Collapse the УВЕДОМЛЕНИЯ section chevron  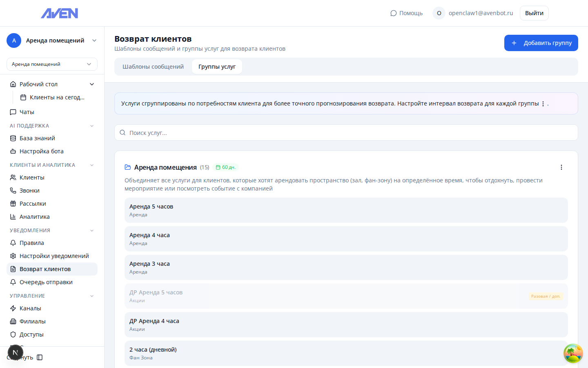(92, 231)
